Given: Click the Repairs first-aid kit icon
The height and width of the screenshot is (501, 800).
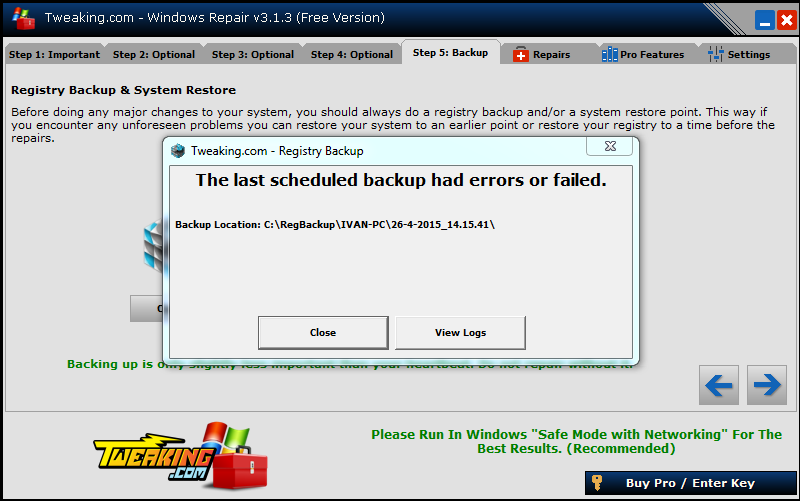Looking at the screenshot, I should pyautogui.click(x=520, y=55).
